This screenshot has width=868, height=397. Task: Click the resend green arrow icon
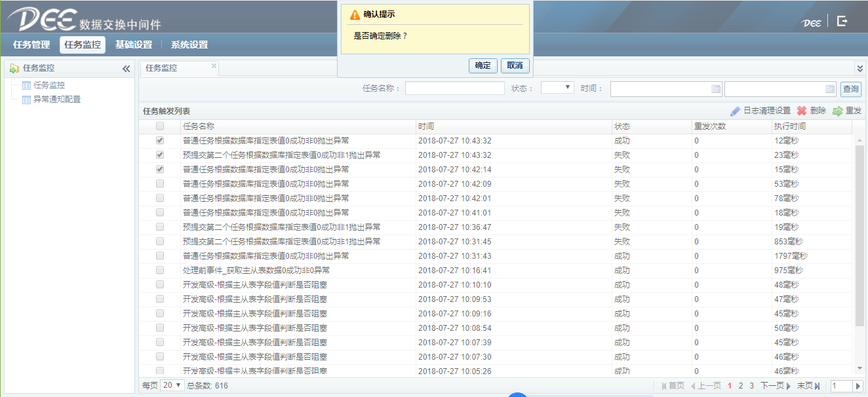[x=838, y=111]
